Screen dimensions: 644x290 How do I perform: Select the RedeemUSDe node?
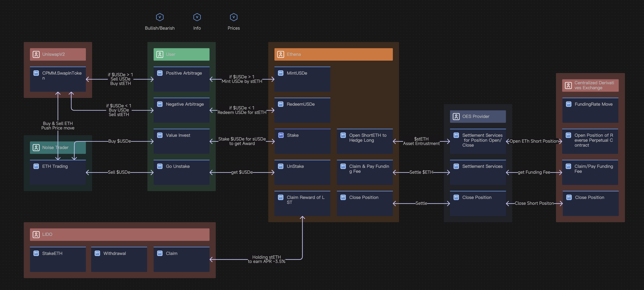click(x=302, y=110)
